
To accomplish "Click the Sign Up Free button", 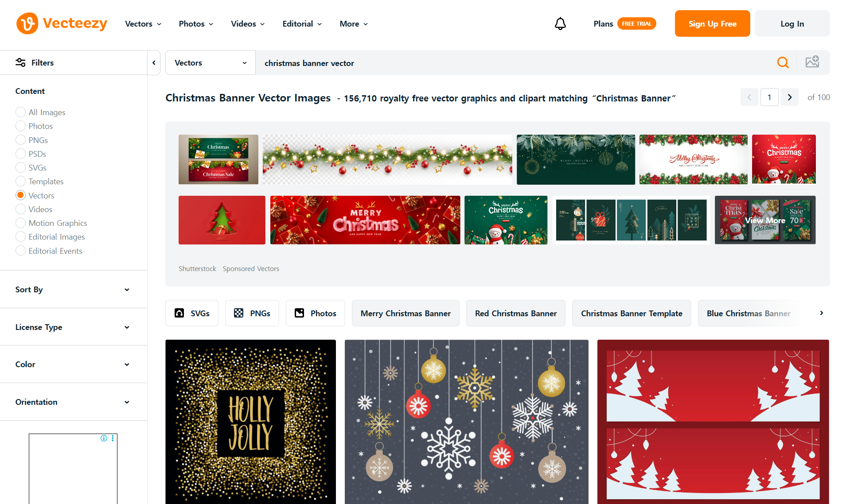I will click(x=712, y=23).
